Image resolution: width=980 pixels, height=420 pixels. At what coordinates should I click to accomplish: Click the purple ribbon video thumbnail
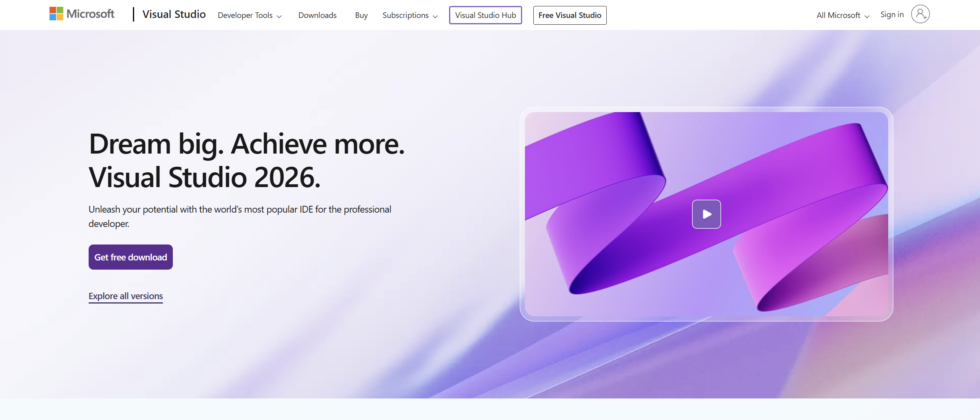(x=706, y=214)
